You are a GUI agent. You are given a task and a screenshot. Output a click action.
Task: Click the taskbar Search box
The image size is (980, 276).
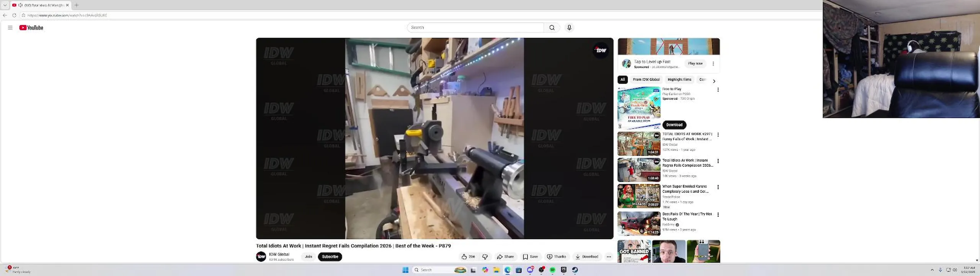439,270
